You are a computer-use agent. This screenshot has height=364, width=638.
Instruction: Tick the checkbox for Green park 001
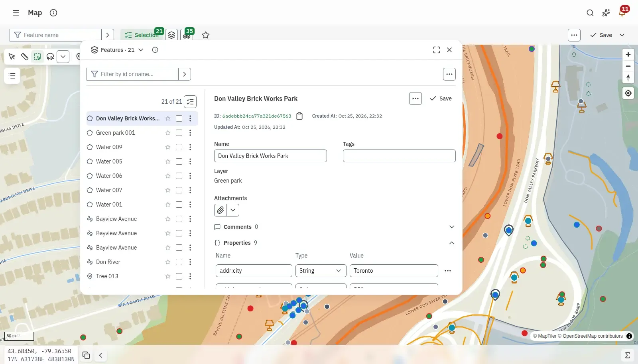[179, 133]
